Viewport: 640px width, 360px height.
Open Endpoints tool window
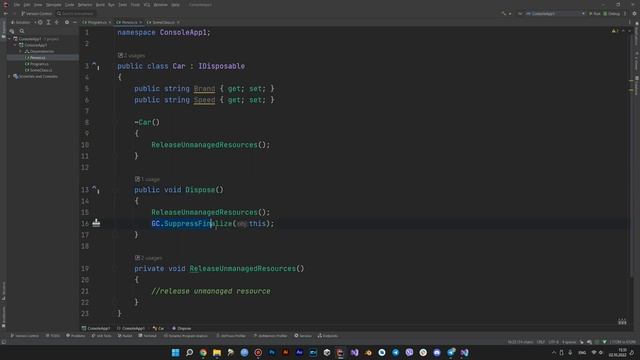tap(328, 336)
